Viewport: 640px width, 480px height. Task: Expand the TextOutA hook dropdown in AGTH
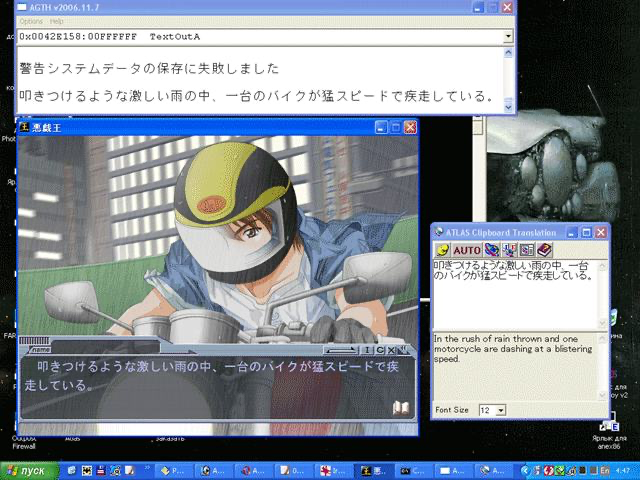pyautogui.click(x=508, y=37)
